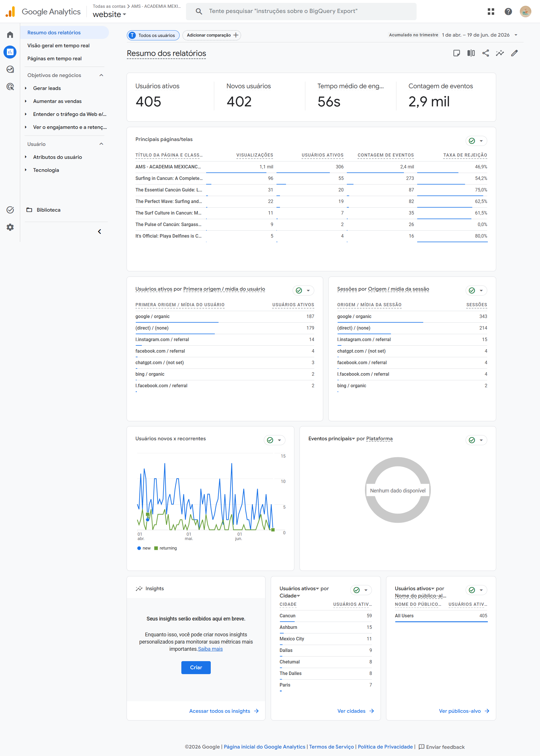Click the report notes icon
This screenshot has width=540, height=756.
click(x=457, y=53)
